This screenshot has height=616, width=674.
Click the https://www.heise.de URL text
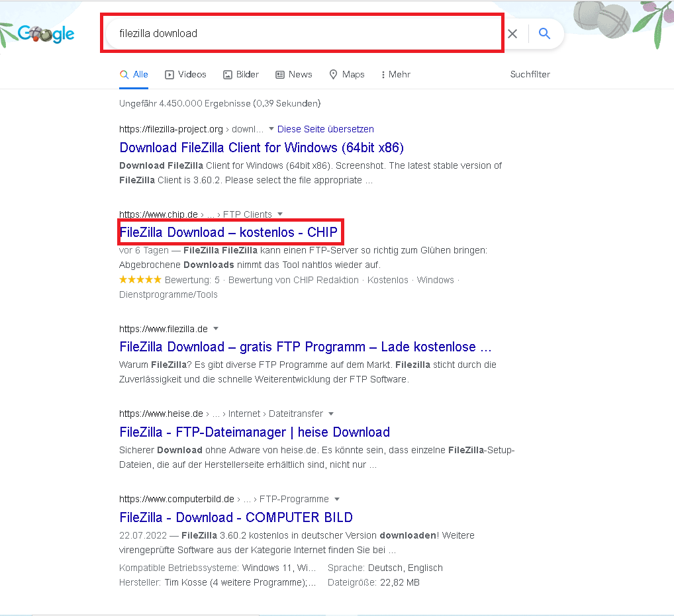pos(161,414)
